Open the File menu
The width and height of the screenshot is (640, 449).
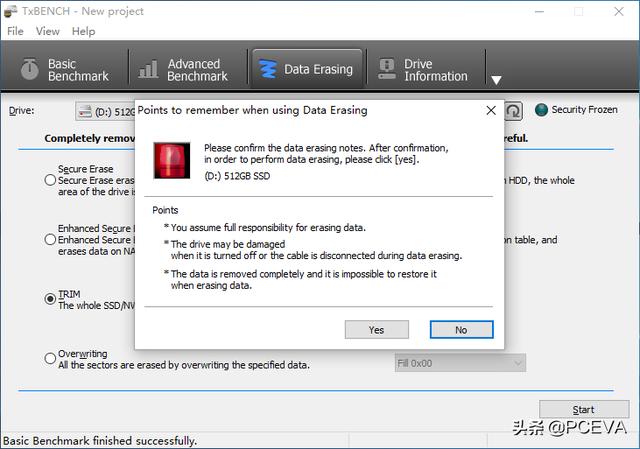point(15,31)
